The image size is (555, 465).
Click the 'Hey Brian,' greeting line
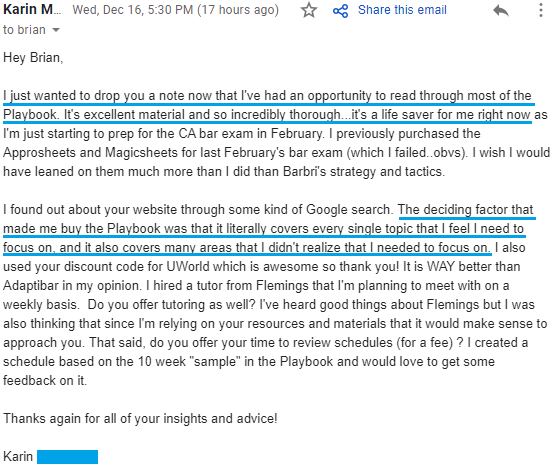pyautogui.click(x=33, y=57)
